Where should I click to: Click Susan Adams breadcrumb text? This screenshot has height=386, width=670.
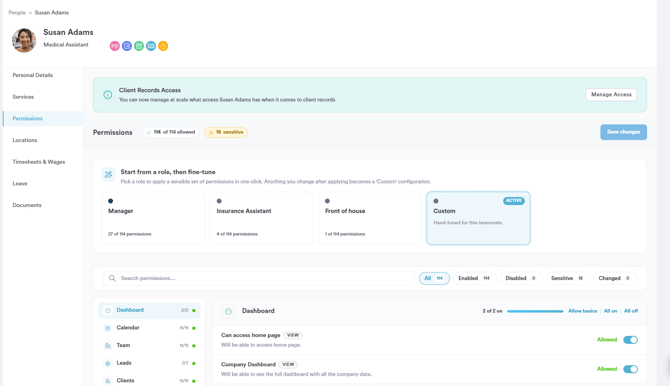pyautogui.click(x=52, y=12)
